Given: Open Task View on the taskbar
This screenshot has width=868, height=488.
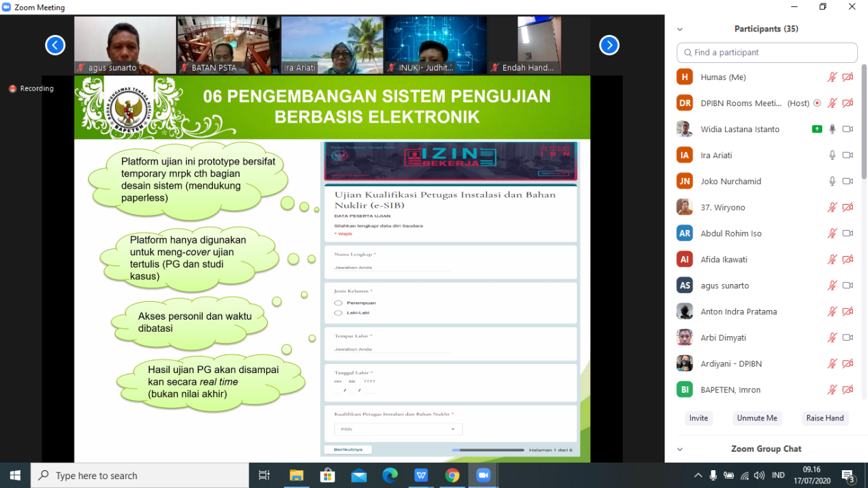Looking at the screenshot, I should click(264, 475).
